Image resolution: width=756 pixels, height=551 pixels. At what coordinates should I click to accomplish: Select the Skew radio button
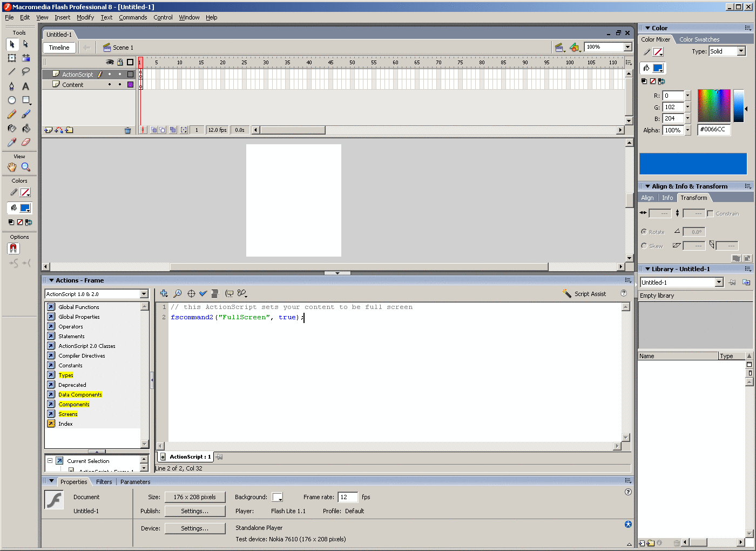[644, 246]
